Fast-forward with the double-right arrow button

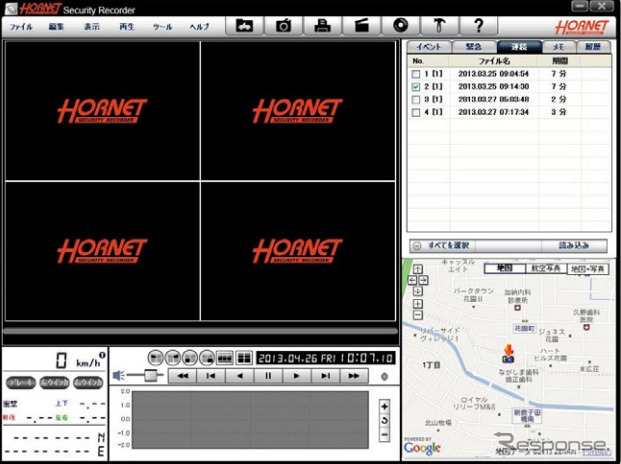pos(353,376)
